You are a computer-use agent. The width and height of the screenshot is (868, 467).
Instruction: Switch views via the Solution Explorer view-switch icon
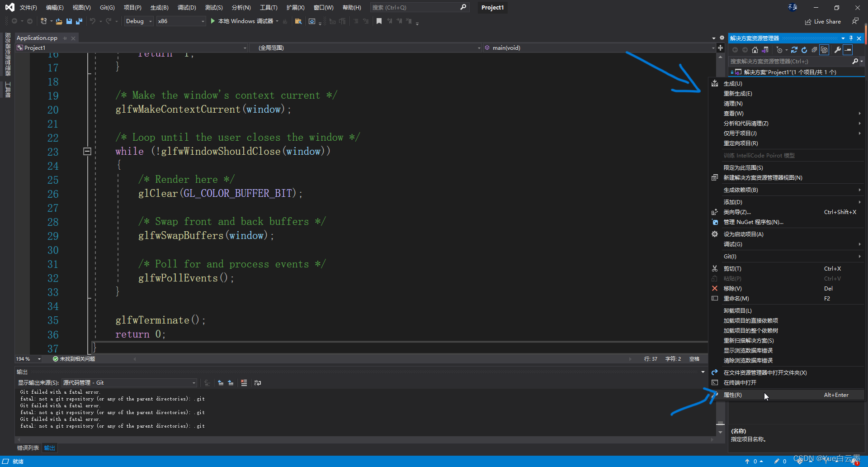pos(765,50)
